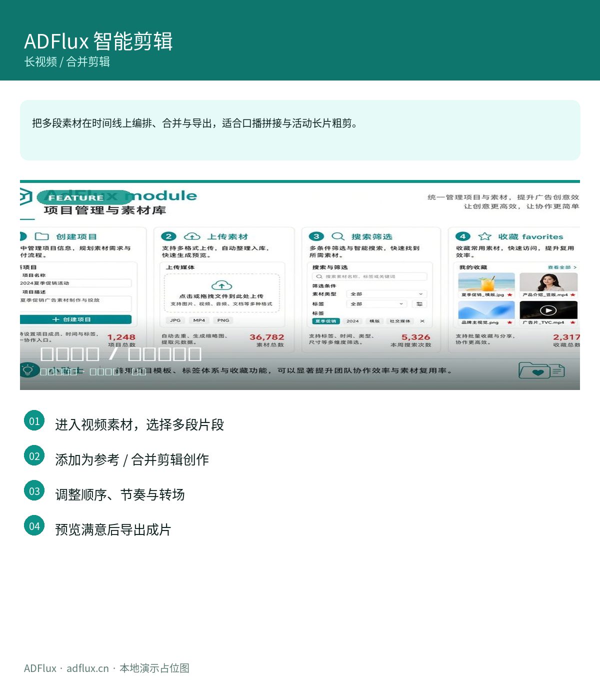This screenshot has height=700, width=600.
Task: Click the 02 step circle
Action: coord(34,455)
